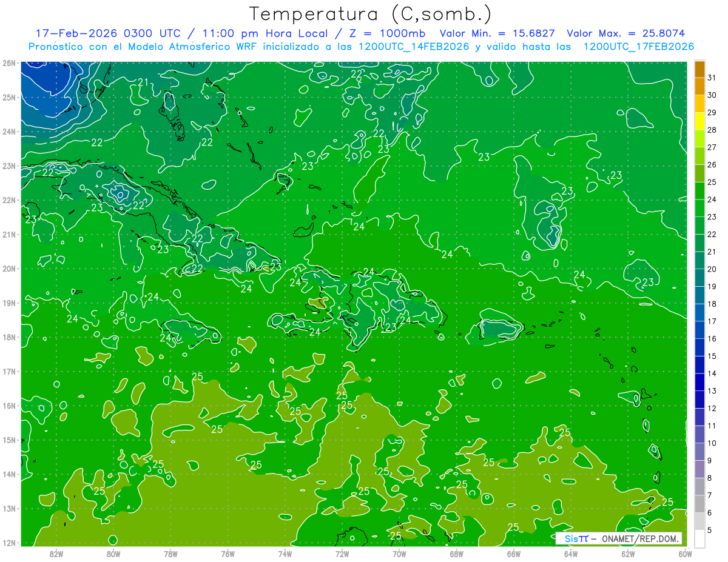Click the colorbar label 31

click(712, 78)
